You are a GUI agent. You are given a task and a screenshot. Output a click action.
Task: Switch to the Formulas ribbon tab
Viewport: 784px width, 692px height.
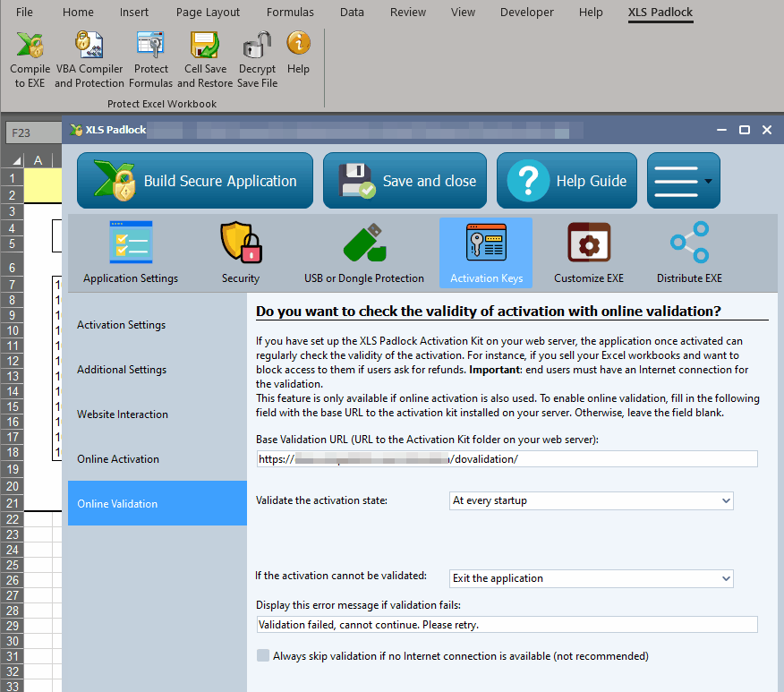coord(290,13)
